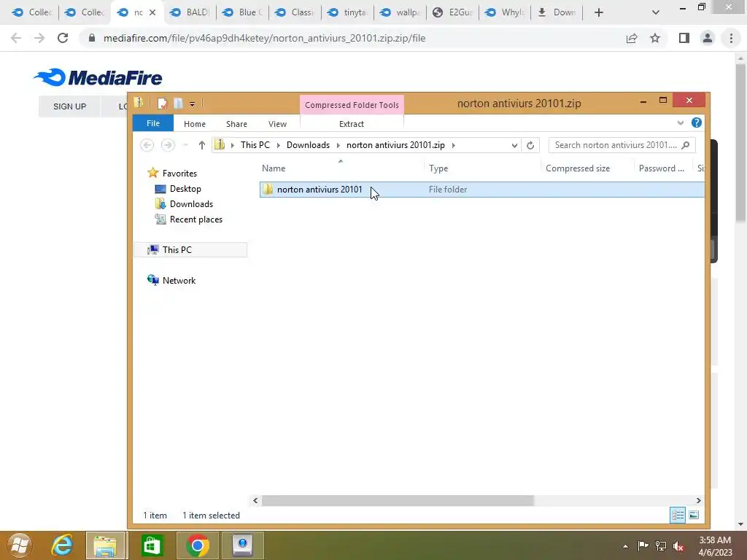Select Downloads in the address breadcrumb
Screen dimensions: 747x560
(308, 145)
